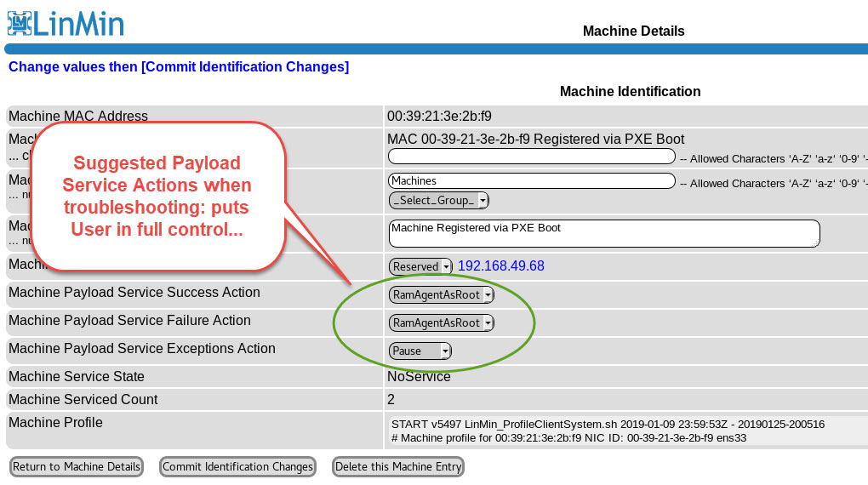868x485 pixels.
Task: Open the _Select_Group_ dropdown
Action: 439,201
